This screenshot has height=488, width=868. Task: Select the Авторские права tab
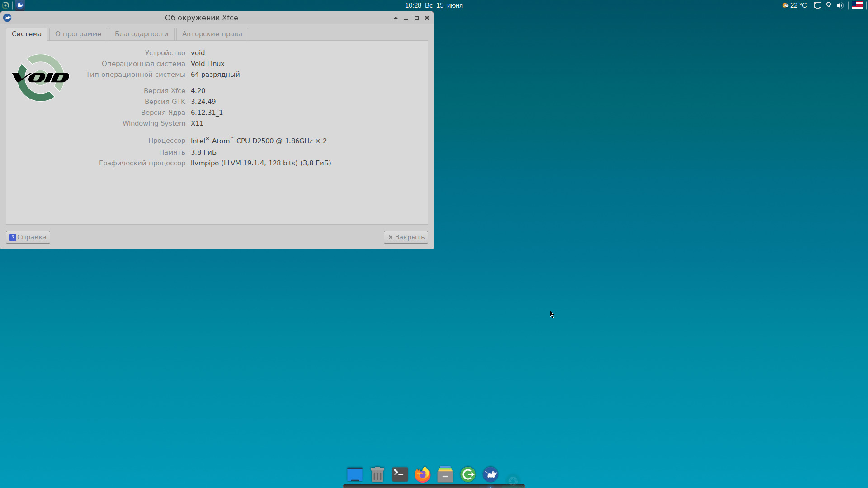(212, 34)
